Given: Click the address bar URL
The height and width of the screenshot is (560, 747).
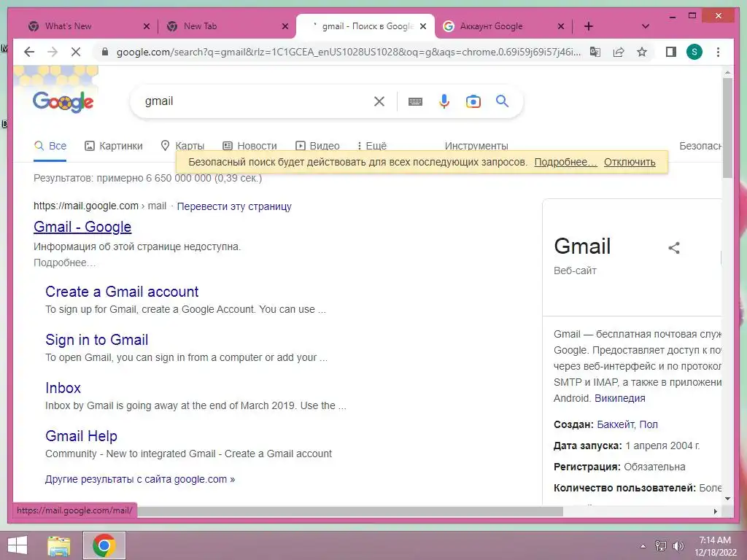Looking at the screenshot, I should point(348,52).
